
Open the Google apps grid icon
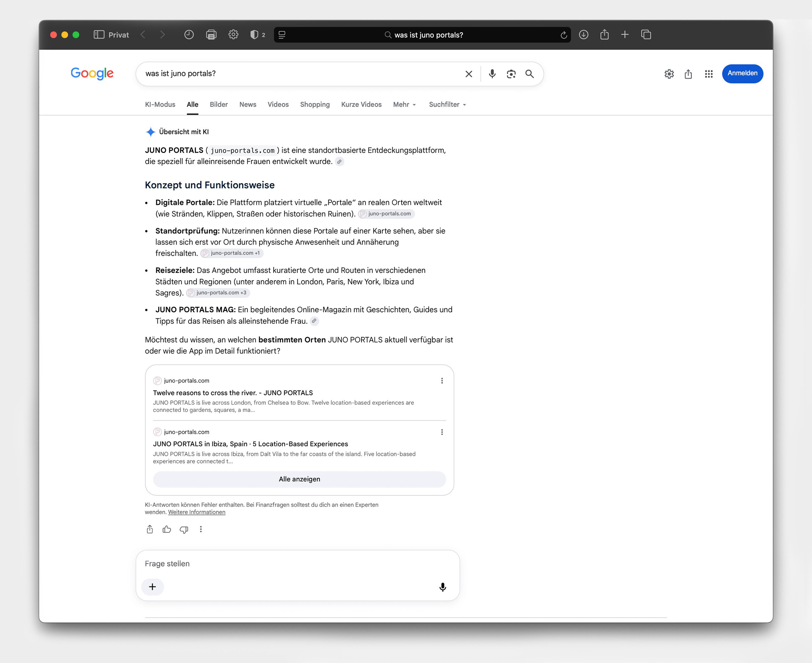709,74
